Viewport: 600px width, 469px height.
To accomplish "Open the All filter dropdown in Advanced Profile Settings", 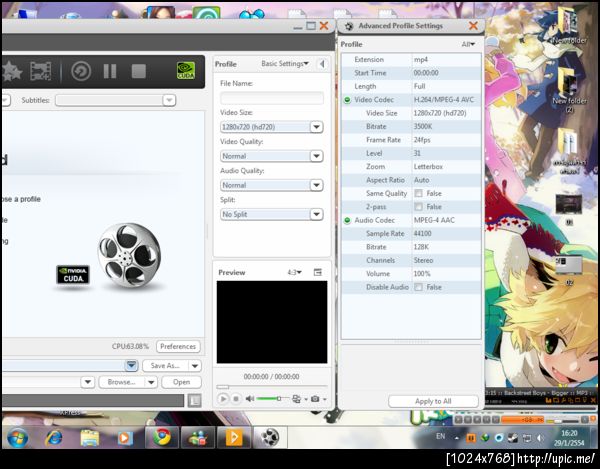I will click(x=468, y=44).
